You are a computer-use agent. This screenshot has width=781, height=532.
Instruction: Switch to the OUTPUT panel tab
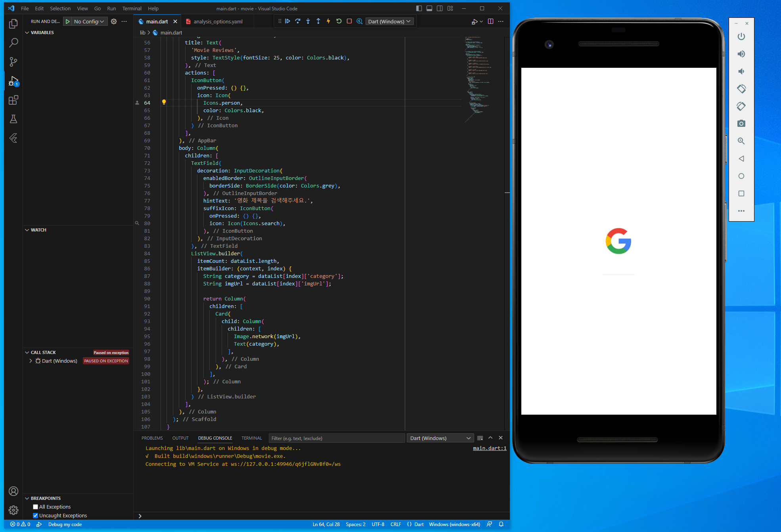pyautogui.click(x=180, y=438)
